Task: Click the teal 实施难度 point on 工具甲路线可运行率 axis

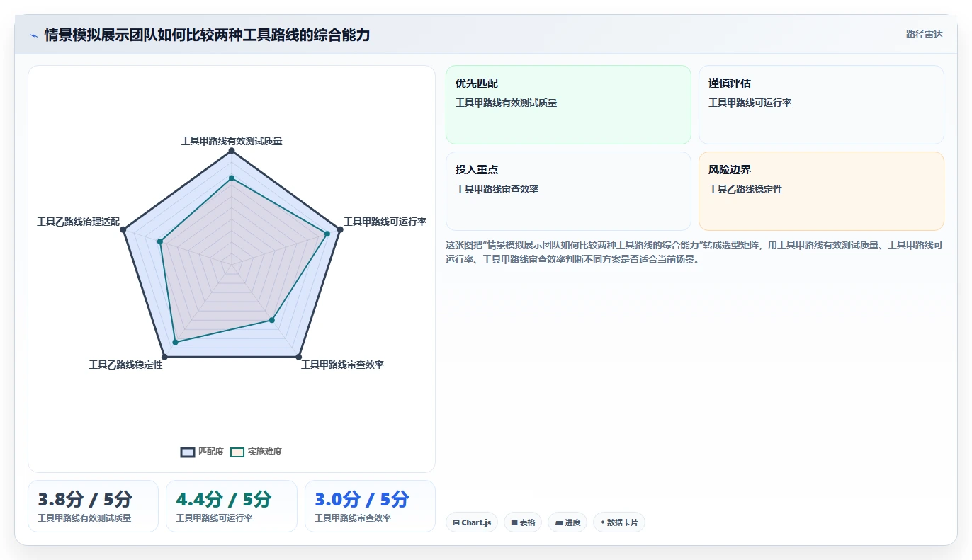Action: (x=327, y=234)
